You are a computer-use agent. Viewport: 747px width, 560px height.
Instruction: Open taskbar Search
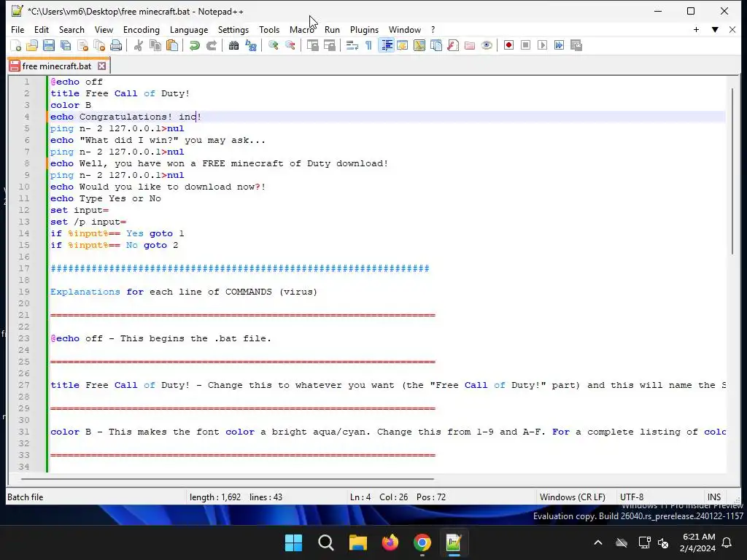326,542
